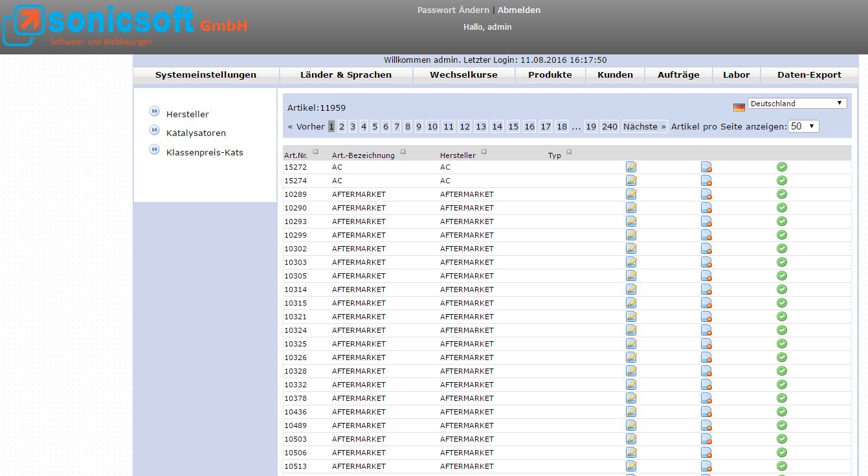Jump to page 240

[x=610, y=127]
